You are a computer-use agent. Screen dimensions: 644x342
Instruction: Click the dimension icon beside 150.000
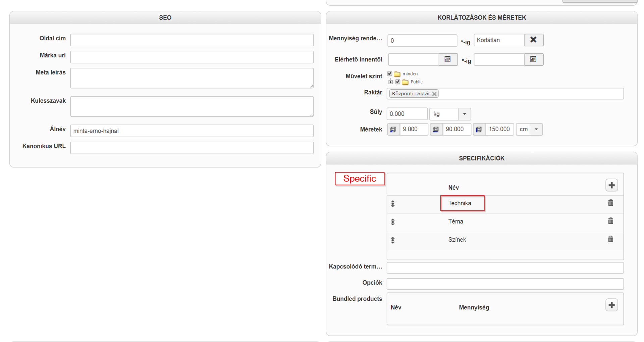tap(479, 129)
